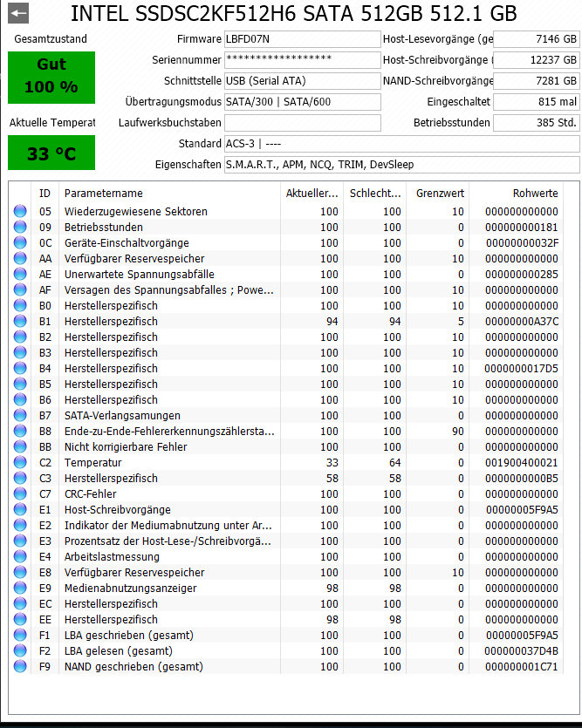Click raw value 001900400021 in Temperatur row

[x=522, y=462]
